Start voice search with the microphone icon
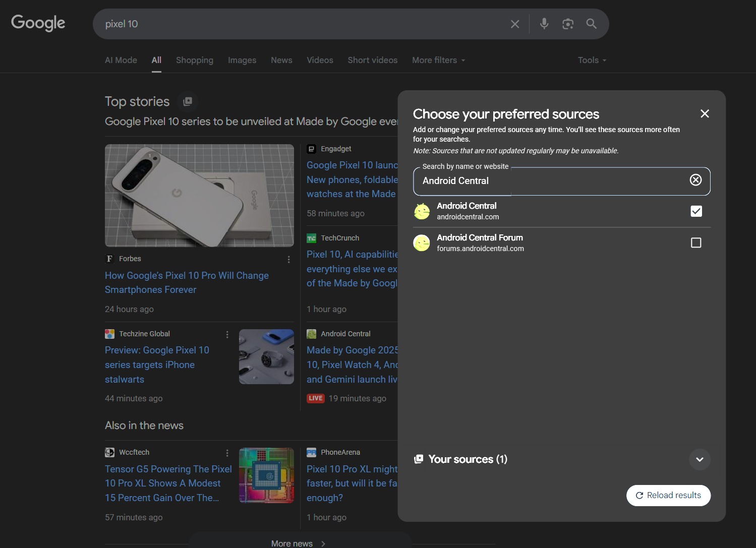This screenshot has height=548, width=756. 544,24
